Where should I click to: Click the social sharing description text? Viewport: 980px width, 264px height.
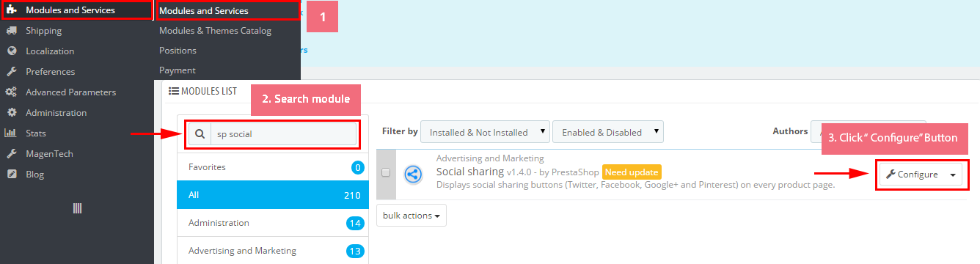pyautogui.click(x=635, y=185)
